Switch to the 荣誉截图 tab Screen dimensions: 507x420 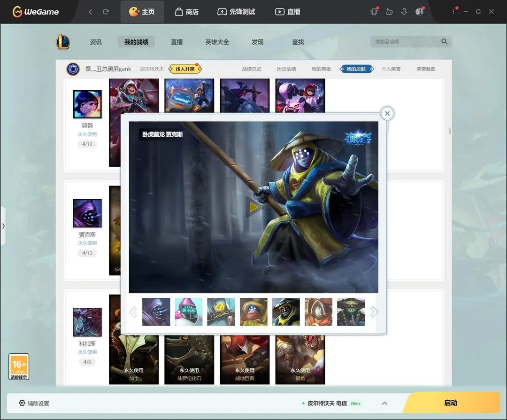point(426,69)
